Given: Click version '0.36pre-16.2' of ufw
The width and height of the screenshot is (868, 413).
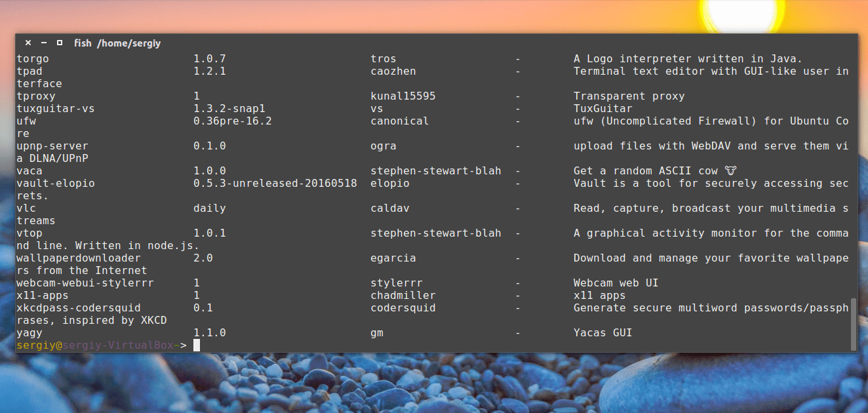Looking at the screenshot, I should 232,121.
